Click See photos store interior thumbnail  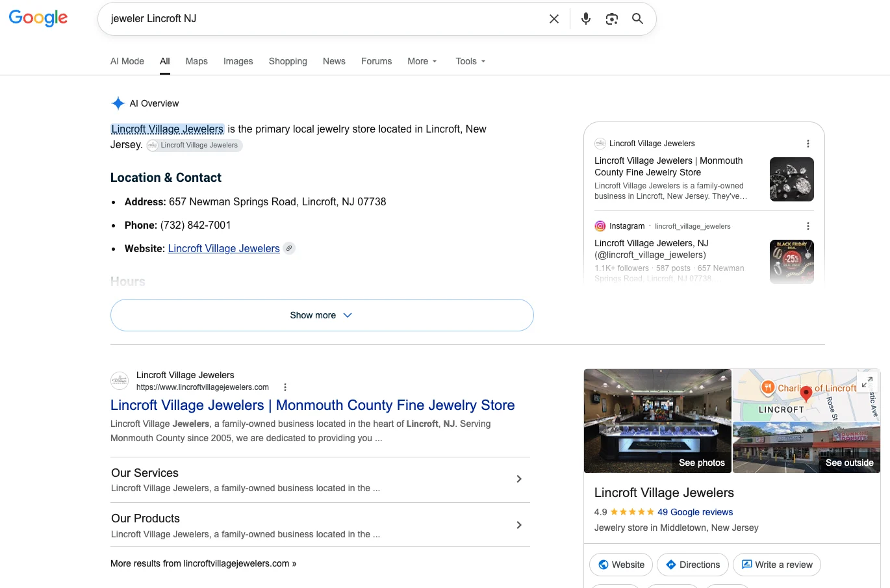tap(657, 421)
